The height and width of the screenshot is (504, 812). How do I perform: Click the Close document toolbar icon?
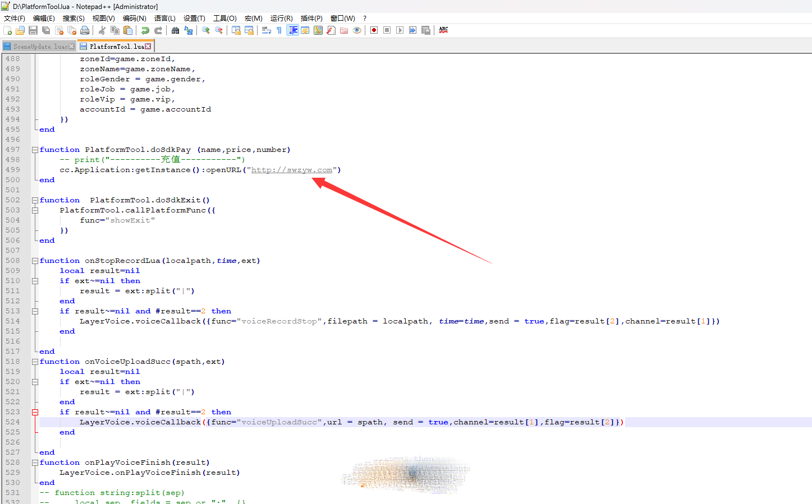coord(59,30)
